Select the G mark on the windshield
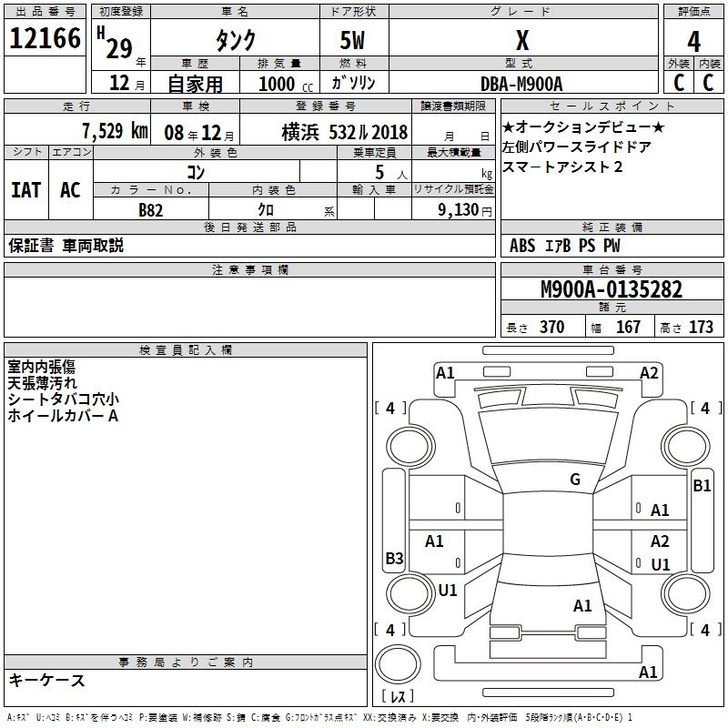Screen dimensions: 728x728 click(575, 480)
